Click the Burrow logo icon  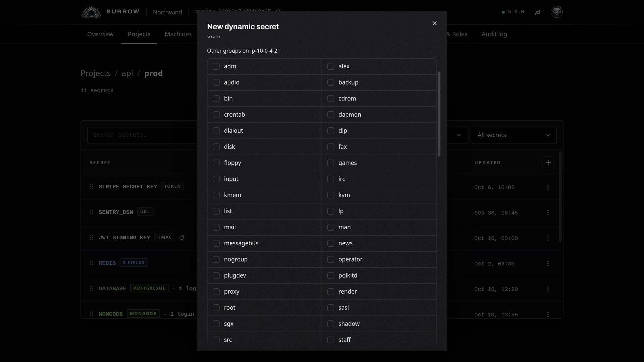tap(91, 12)
